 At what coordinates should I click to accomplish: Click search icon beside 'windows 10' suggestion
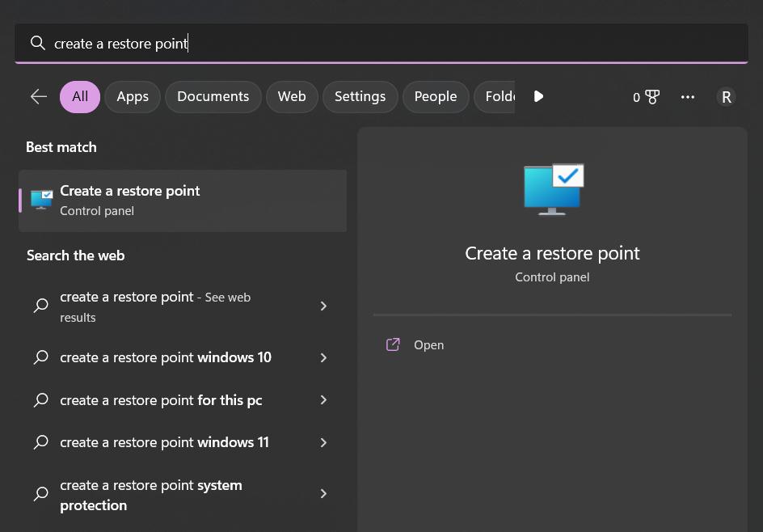[41, 357]
